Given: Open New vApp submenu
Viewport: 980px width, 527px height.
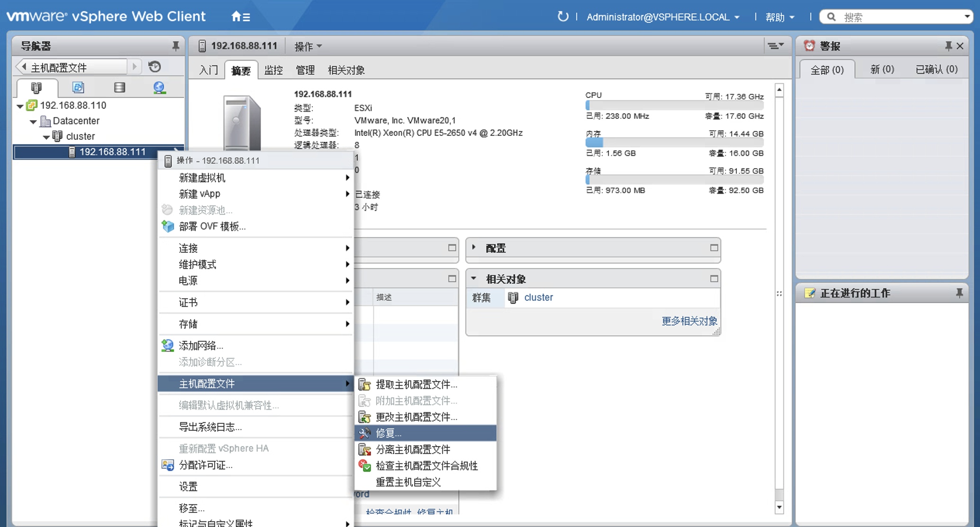Looking at the screenshot, I should coord(256,194).
